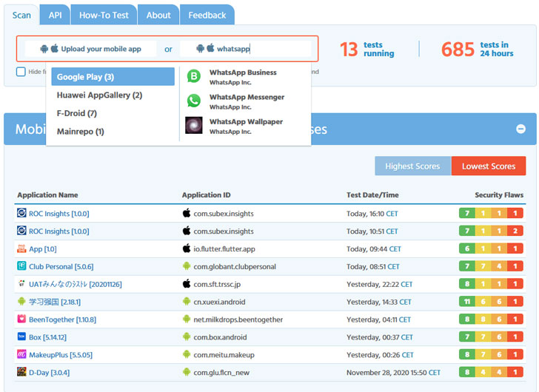Select Google Play (3) store source

[x=113, y=77]
